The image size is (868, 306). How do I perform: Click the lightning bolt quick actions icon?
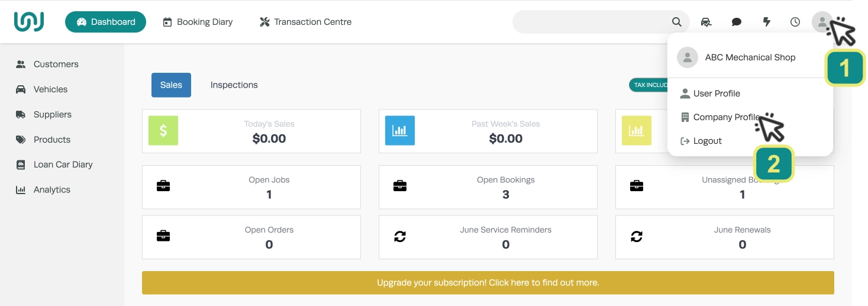[x=766, y=22]
